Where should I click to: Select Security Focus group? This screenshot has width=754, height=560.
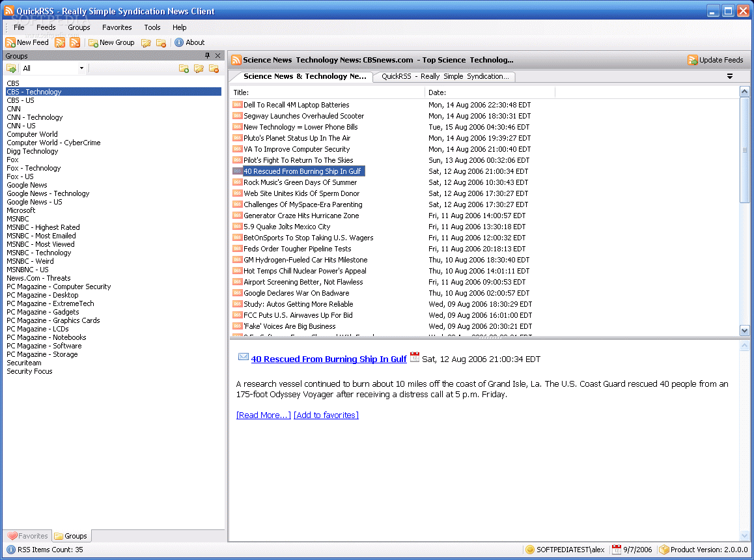pos(29,371)
